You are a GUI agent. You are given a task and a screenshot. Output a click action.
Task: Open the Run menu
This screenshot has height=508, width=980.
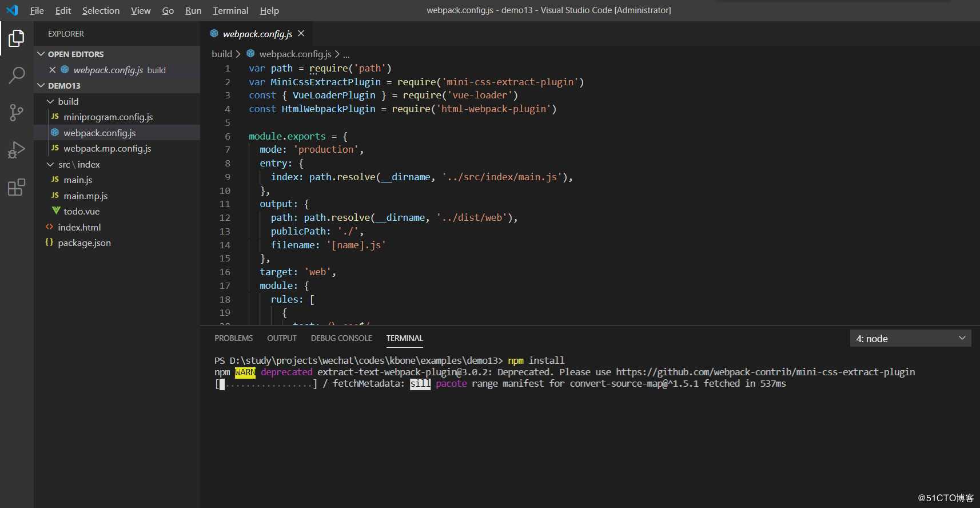[x=193, y=10]
